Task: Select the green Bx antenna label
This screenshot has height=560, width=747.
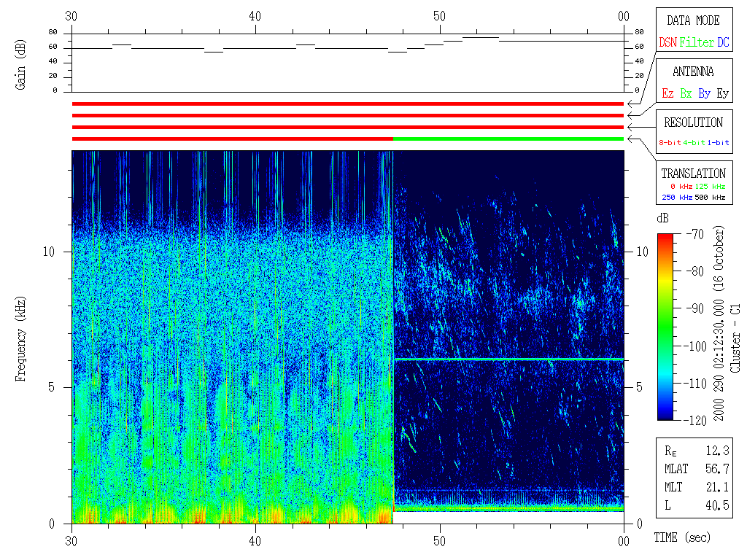Action: (686, 94)
